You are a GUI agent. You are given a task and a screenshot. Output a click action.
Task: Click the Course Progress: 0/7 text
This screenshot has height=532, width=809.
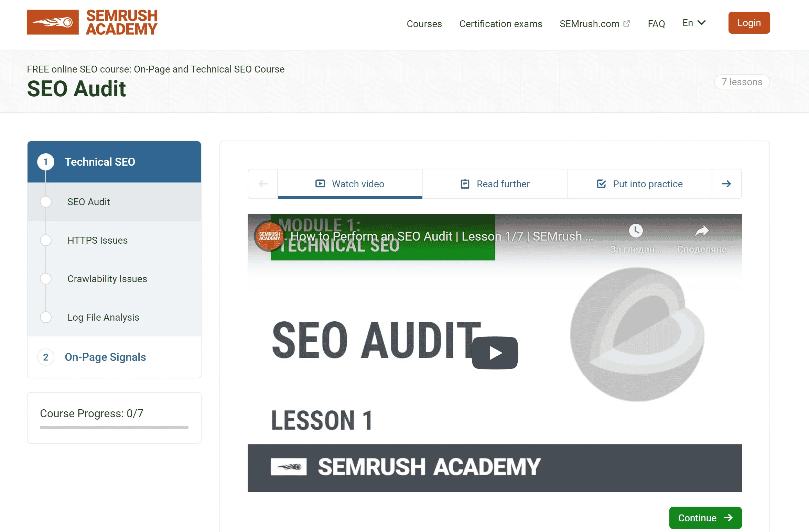click(x=91, y=413)
